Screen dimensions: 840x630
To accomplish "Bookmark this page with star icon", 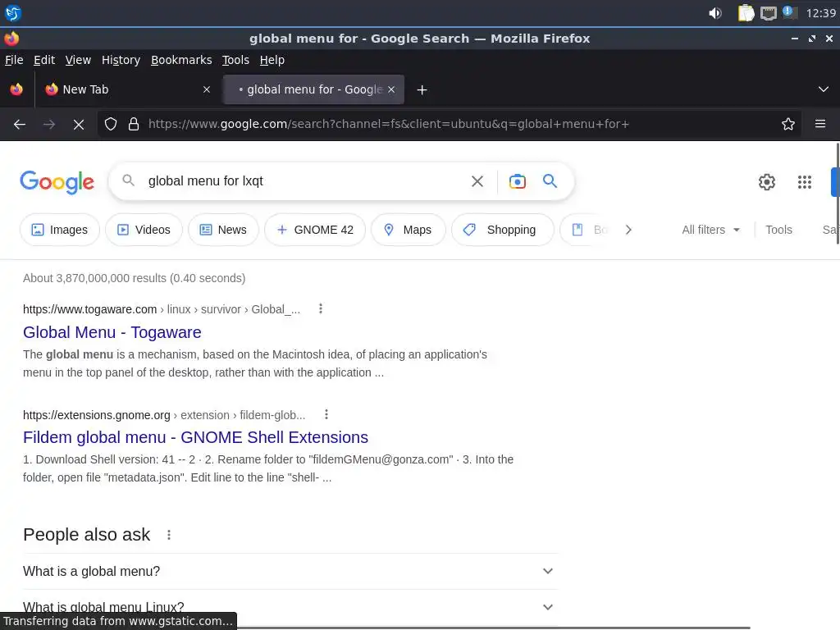I will click(788, 125).
